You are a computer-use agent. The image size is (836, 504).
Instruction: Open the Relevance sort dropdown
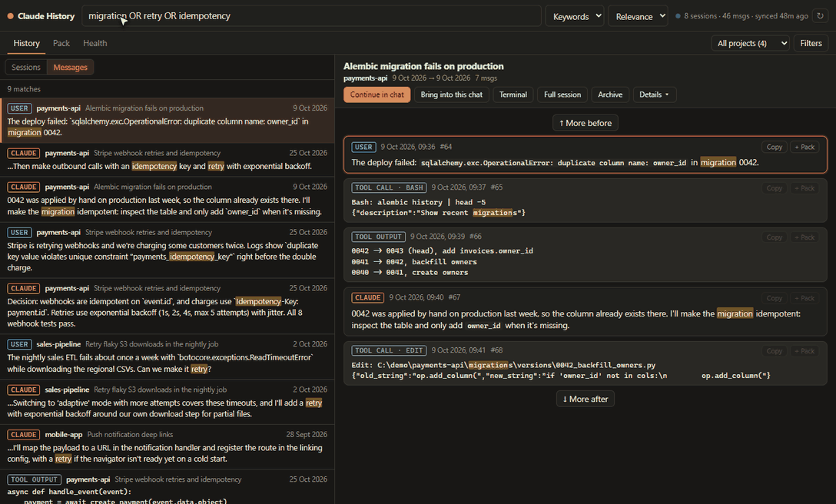click(638, 16)
